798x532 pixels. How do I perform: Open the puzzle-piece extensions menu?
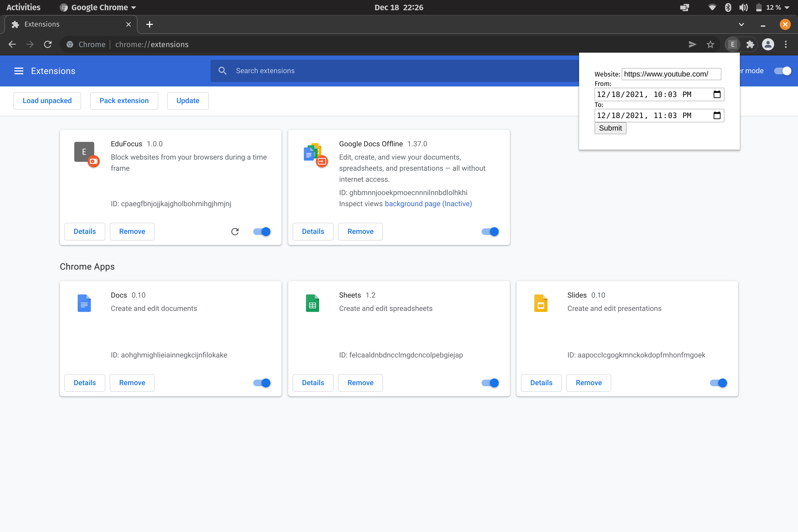[750, 44]
